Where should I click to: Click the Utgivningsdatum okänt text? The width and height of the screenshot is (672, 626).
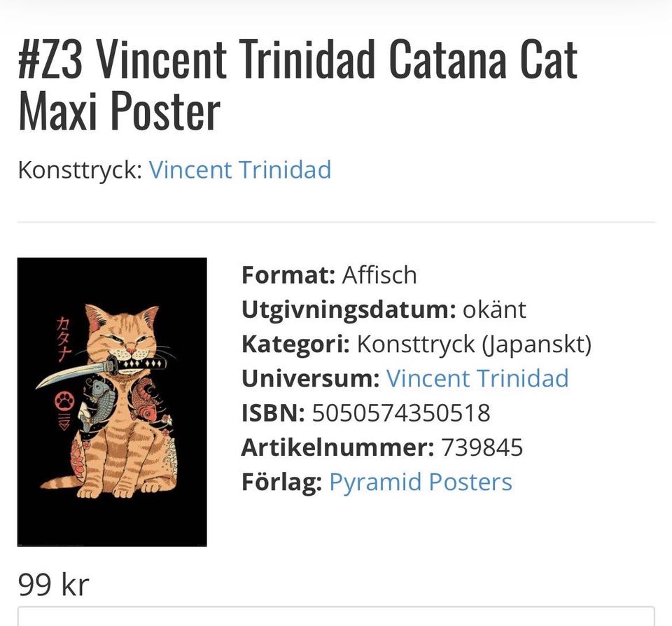(384, 309)
